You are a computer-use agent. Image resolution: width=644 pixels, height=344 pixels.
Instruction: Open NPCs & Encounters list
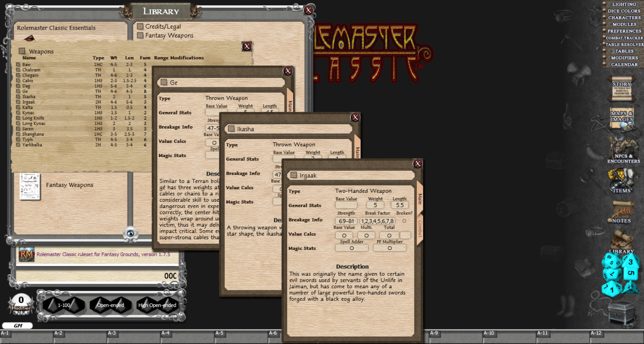(623, 150)
